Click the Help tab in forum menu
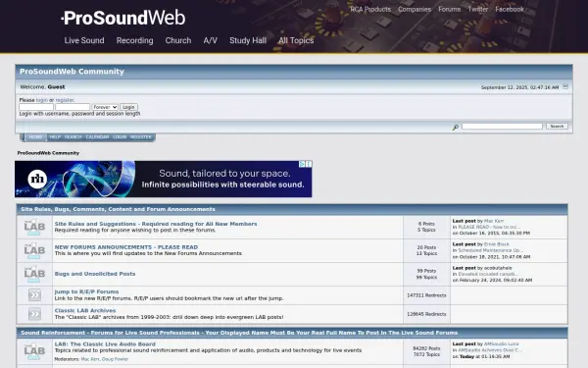This screenshot has height=368, width=588. (55, 137)
